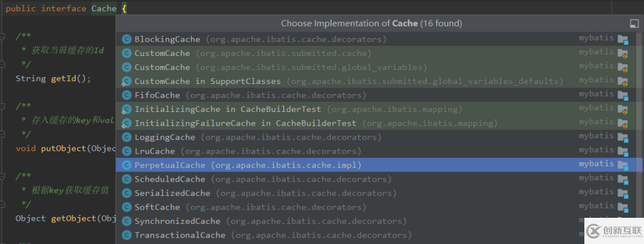Open ScheduledCache implementation
The width and height of the screenshot is (644, 244).
coord(170,179)
